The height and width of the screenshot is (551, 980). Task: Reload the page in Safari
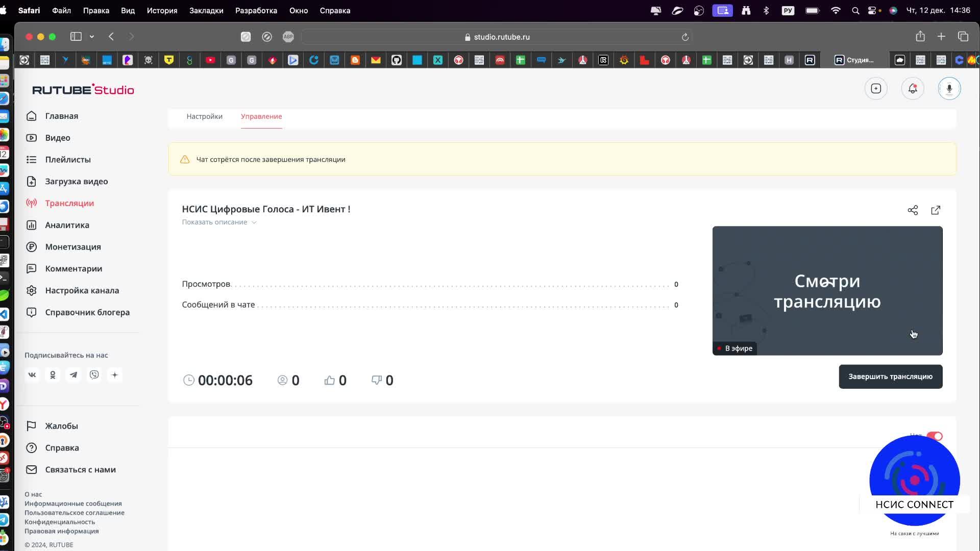tap(685, 37)
